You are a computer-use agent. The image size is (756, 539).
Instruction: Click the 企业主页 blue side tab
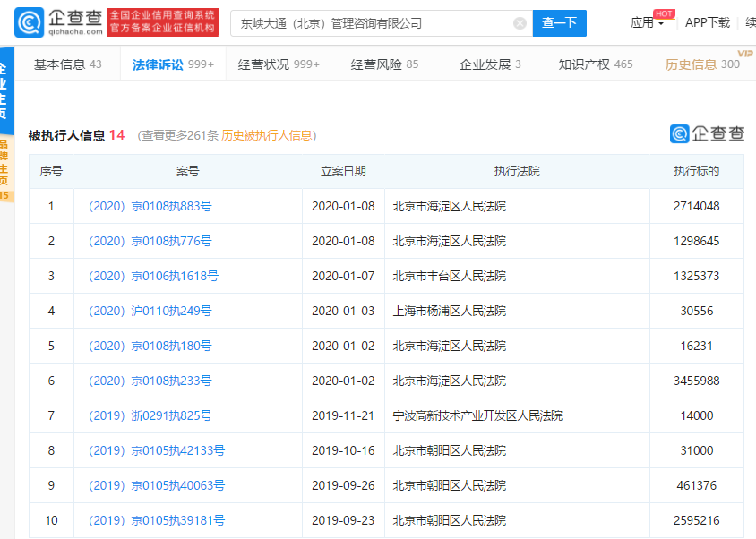(5, 90)
